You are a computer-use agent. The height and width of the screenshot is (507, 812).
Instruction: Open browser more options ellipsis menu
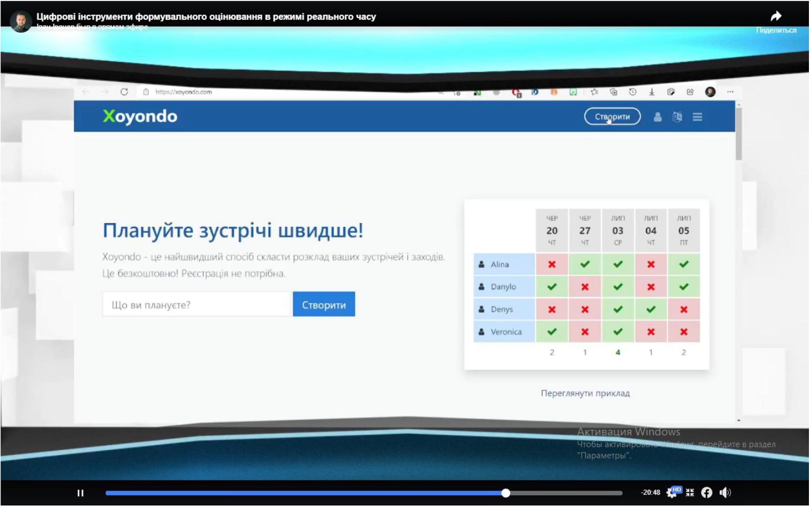[x=730, y=92]
